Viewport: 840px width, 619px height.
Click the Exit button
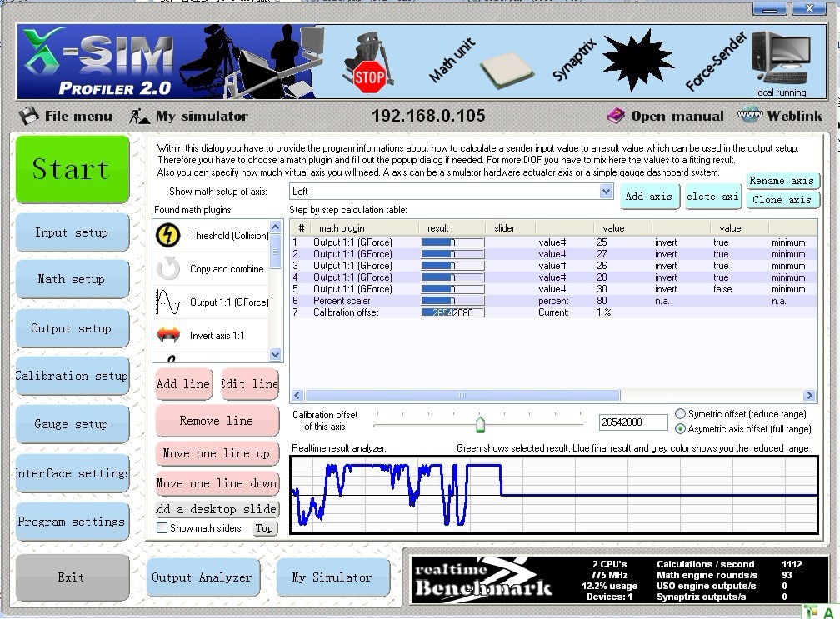[72, 577]
